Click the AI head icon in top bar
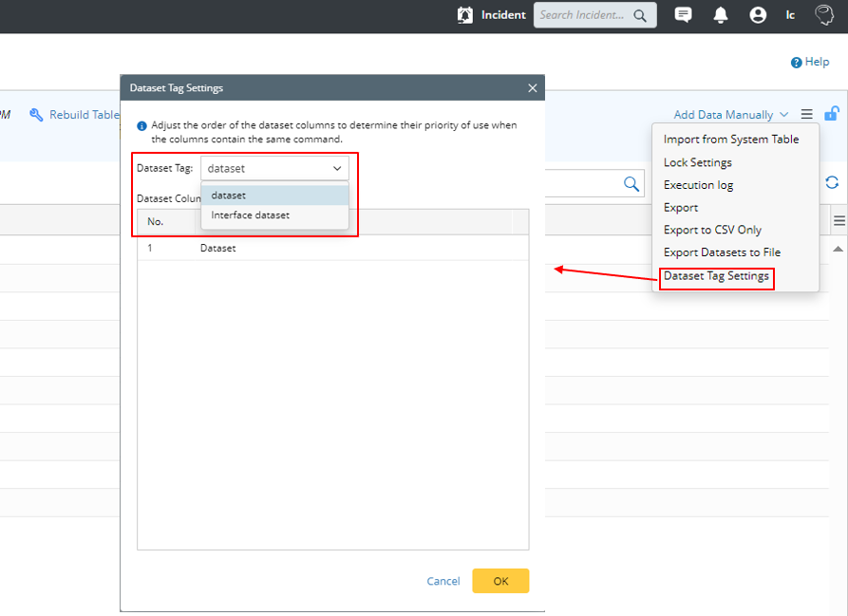The width and height of the screenshot is (848, 616). pyautogui.click(x=824, y=15)
